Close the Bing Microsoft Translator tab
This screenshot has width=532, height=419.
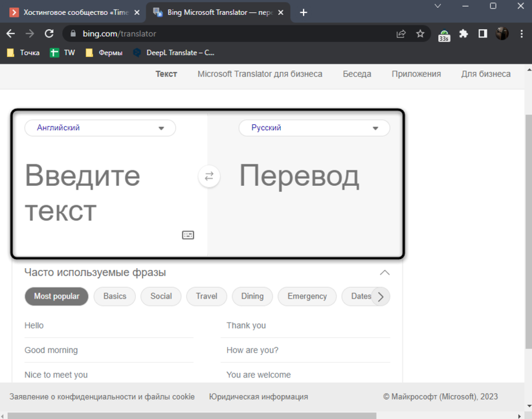pos(281,12)
